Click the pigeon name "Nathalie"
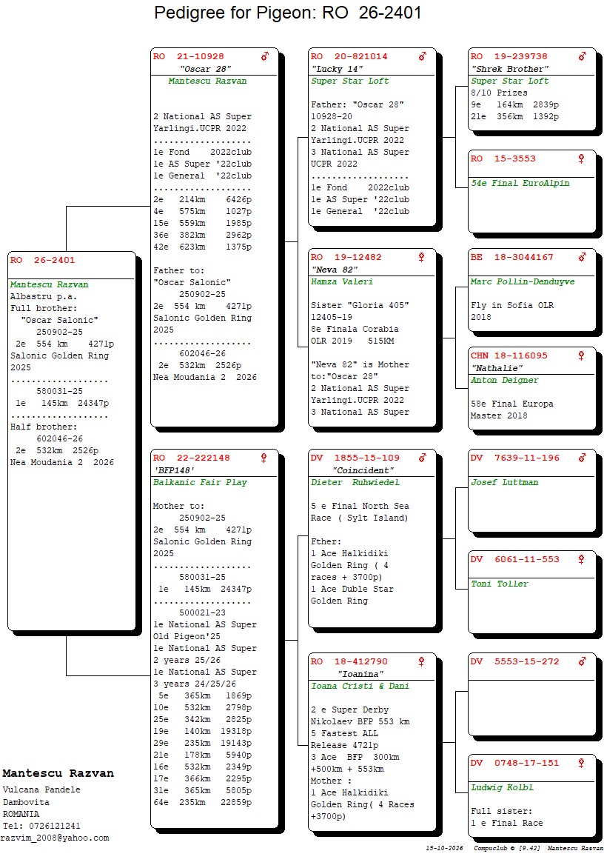This screenshot has width=604, height=868. (497, 368)
